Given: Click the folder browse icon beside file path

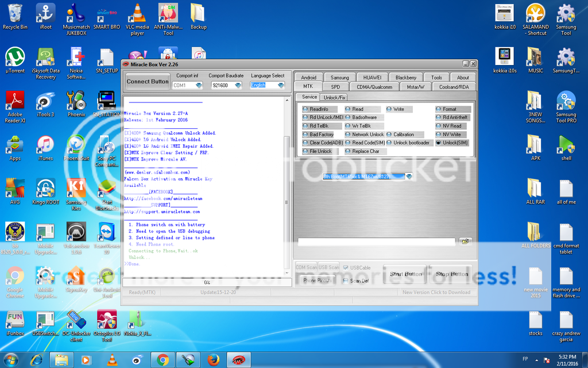Looking at the screenshot, I should coord(465,241).
